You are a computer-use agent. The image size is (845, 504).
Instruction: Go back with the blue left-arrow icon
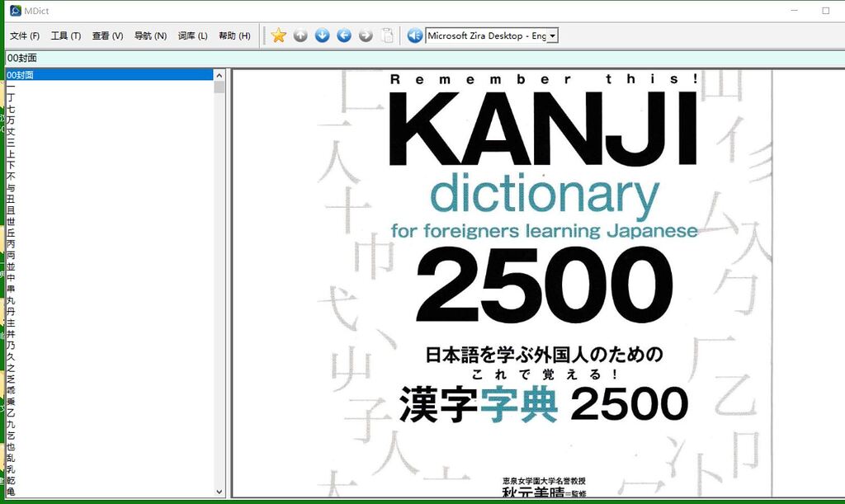[344, 35]
